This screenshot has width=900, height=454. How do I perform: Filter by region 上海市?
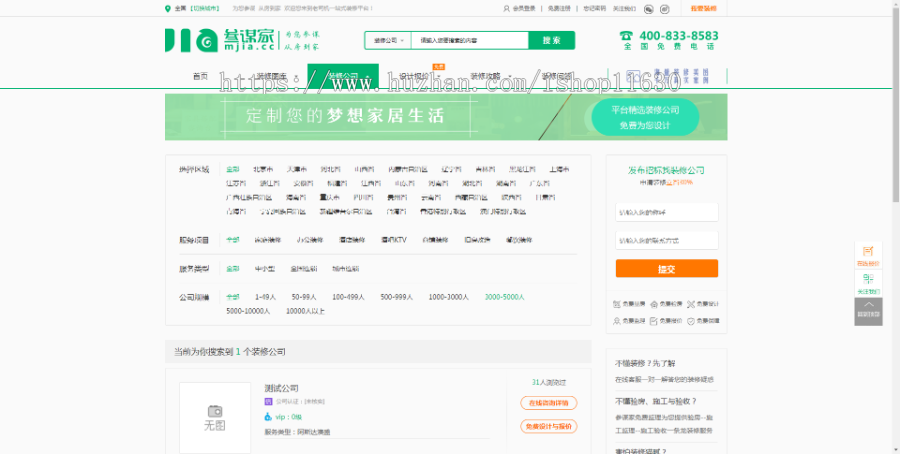tap(558, 169)
